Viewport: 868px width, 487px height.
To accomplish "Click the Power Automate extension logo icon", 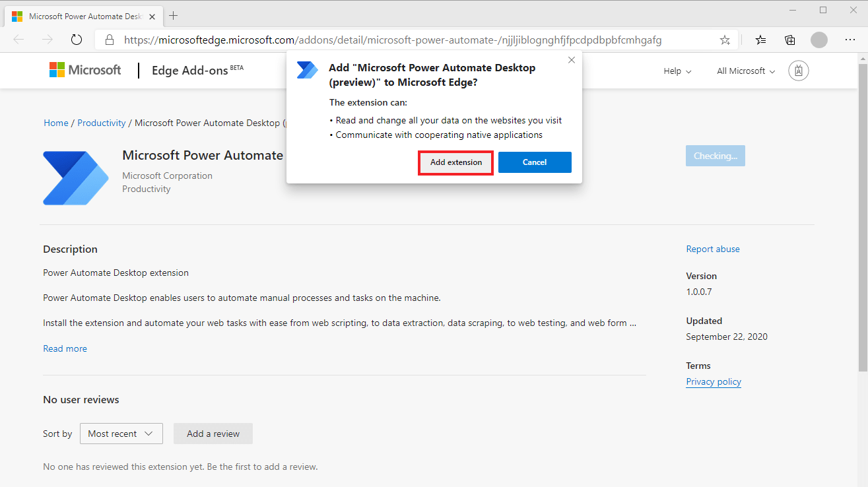I will [x=75, y=178].
